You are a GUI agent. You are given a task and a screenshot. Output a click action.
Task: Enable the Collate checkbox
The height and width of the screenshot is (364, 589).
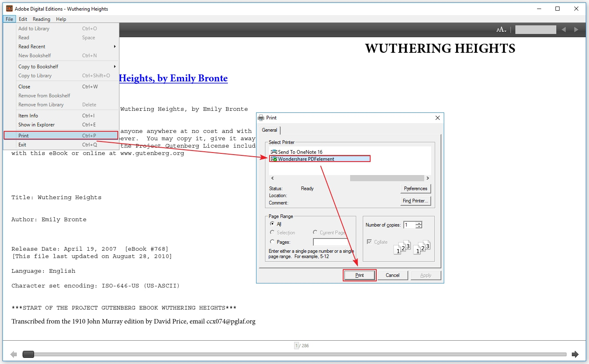[x=369, y=242]
